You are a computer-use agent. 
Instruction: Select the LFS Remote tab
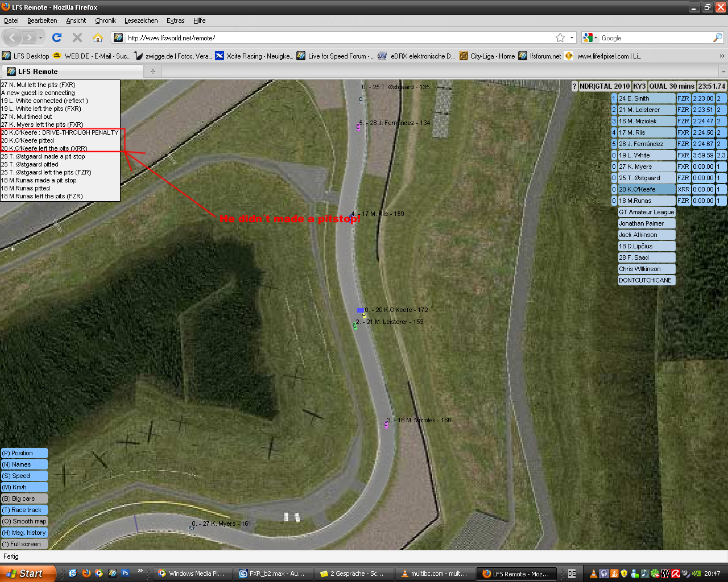coord(72,72)
